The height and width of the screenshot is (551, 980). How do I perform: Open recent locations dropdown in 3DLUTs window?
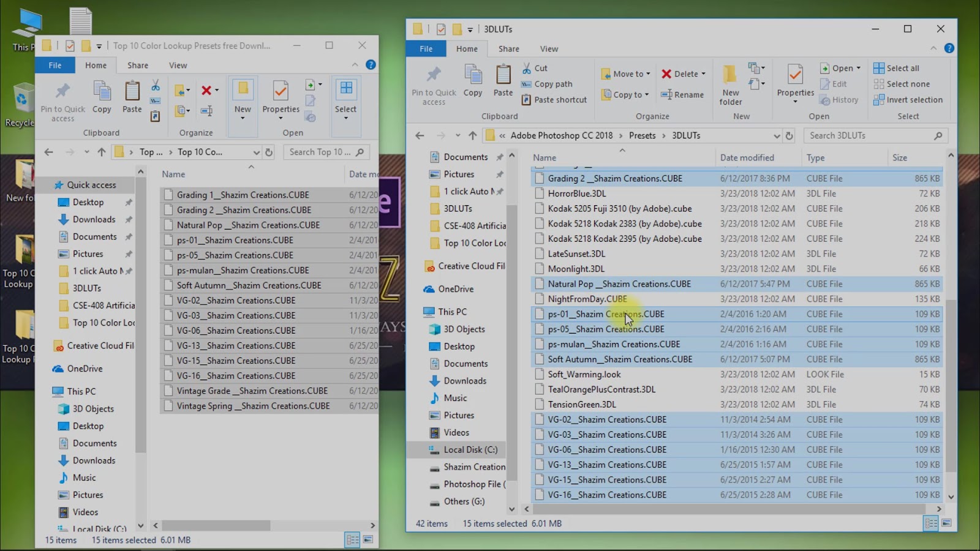(x=457, y=136)
